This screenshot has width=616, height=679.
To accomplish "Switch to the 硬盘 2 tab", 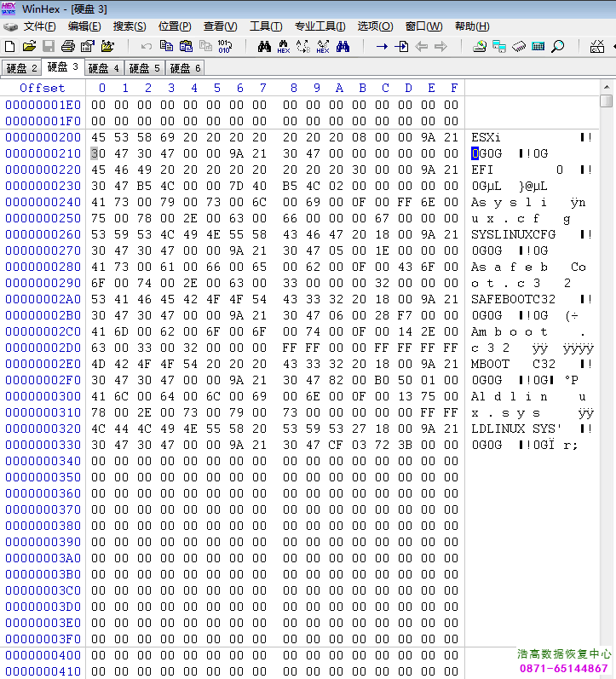I will point(21,68).
